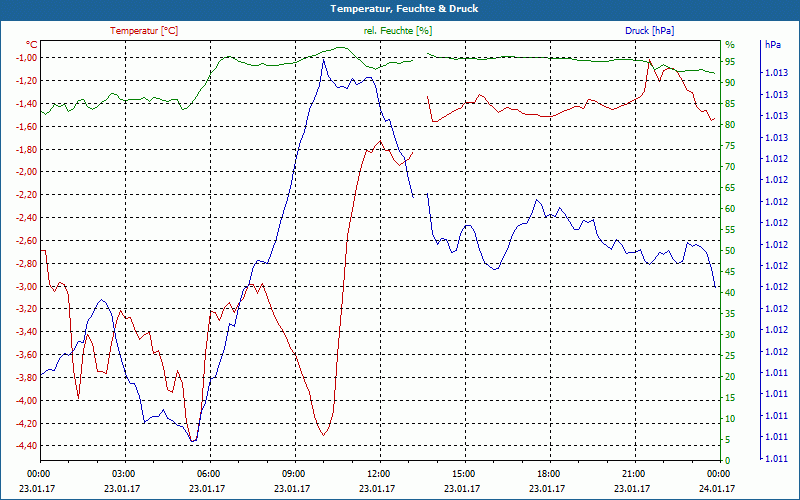Click the "18:00" time axis label
This screenshot has height=500, width=800.
[x=549, y=473]
